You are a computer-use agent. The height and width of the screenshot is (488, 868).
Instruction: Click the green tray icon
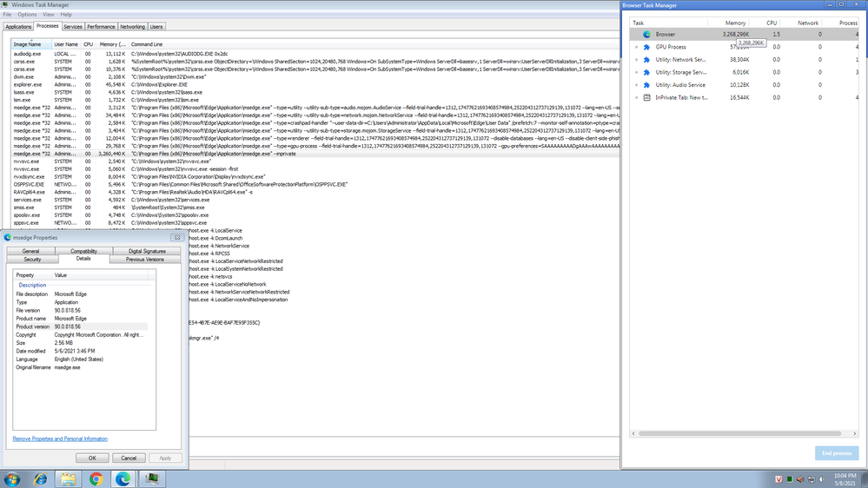pyautogui.click(x=790, y=479)
